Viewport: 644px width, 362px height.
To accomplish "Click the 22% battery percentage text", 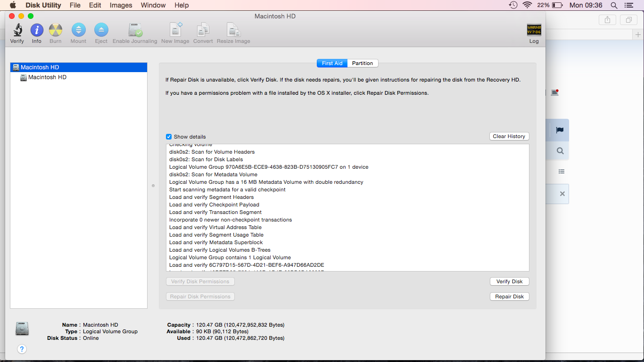I will point(543,5).
